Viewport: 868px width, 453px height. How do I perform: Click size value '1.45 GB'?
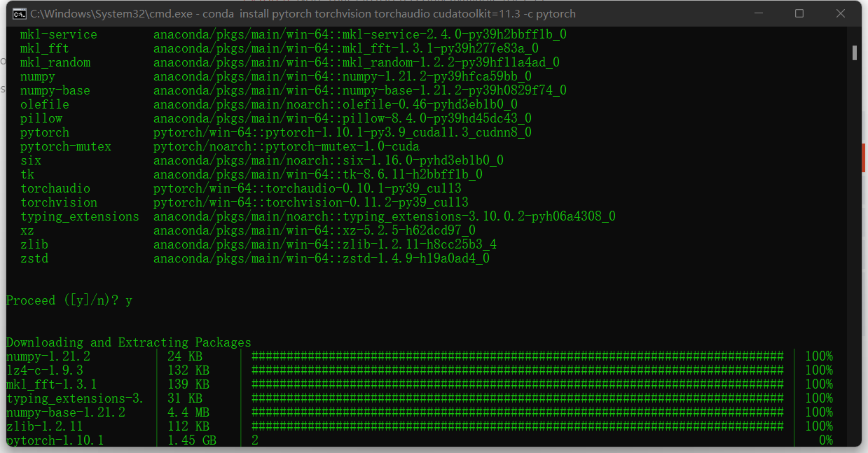pyautogui.click(x=192, y=440)
